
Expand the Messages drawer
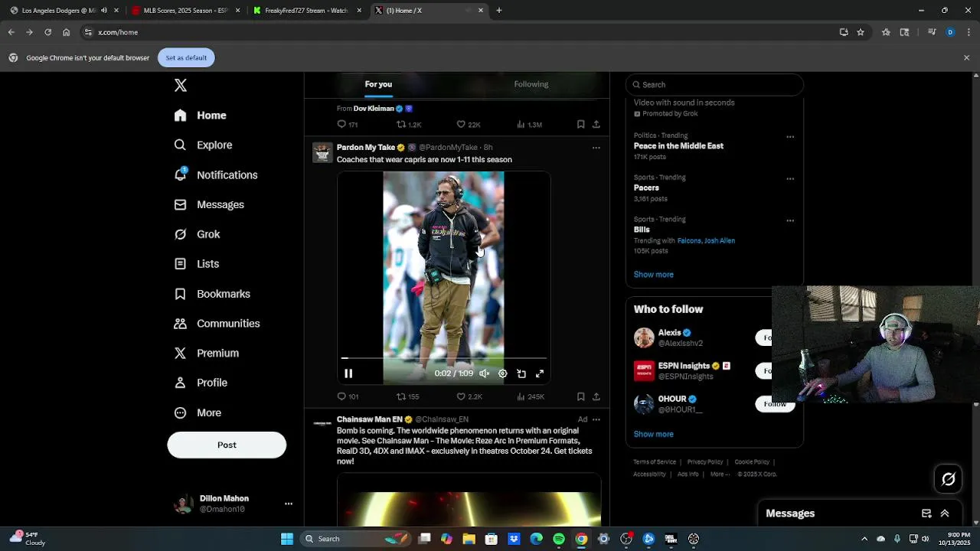(x=945, y=514)
